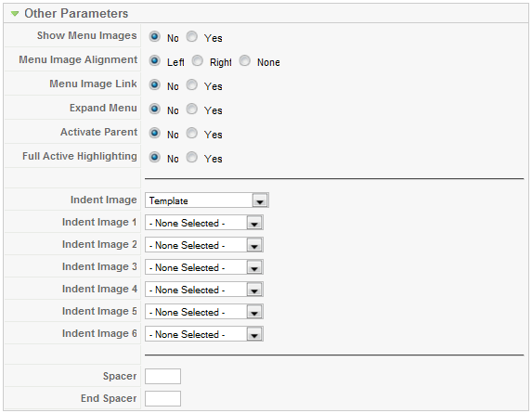Open the Indent Image 2 dropdown

(x=204, y=245)
